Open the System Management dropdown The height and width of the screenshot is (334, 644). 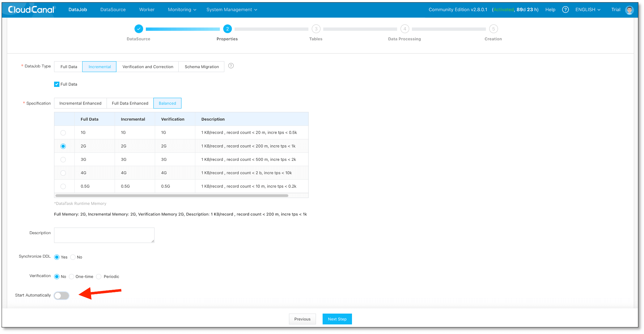click(232, 10)
